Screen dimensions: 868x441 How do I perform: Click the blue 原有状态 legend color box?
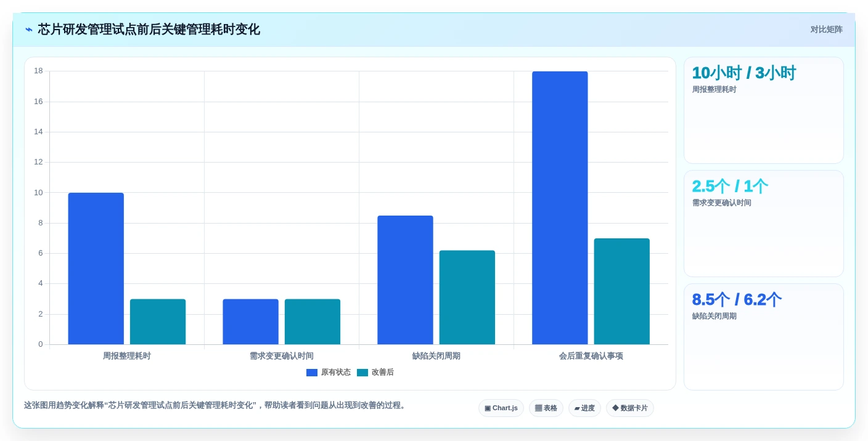[x=312, y=373]
